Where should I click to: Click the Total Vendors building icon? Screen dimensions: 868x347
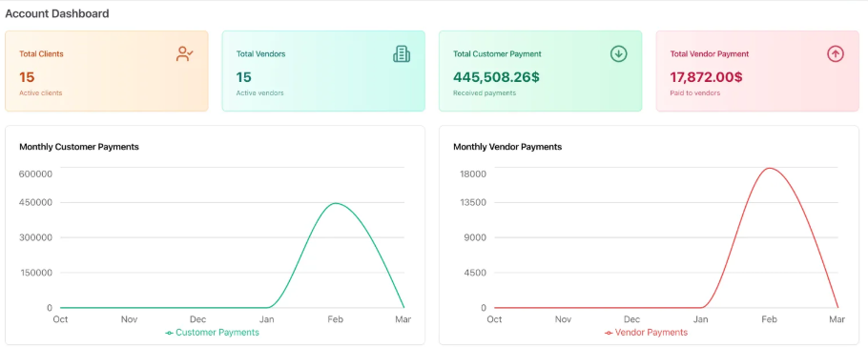(x=402, y=53)
